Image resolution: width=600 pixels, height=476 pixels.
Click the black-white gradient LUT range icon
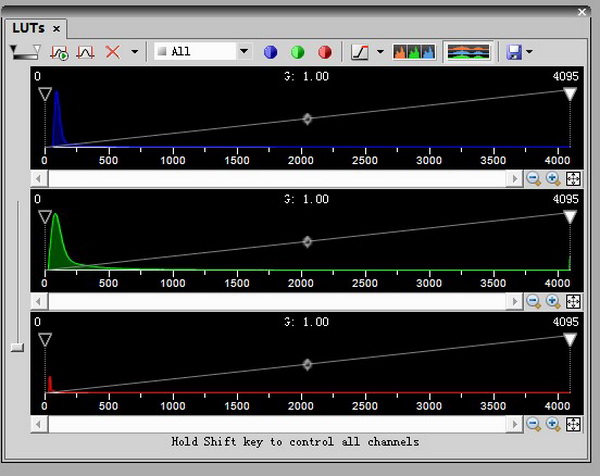[25, 52]
